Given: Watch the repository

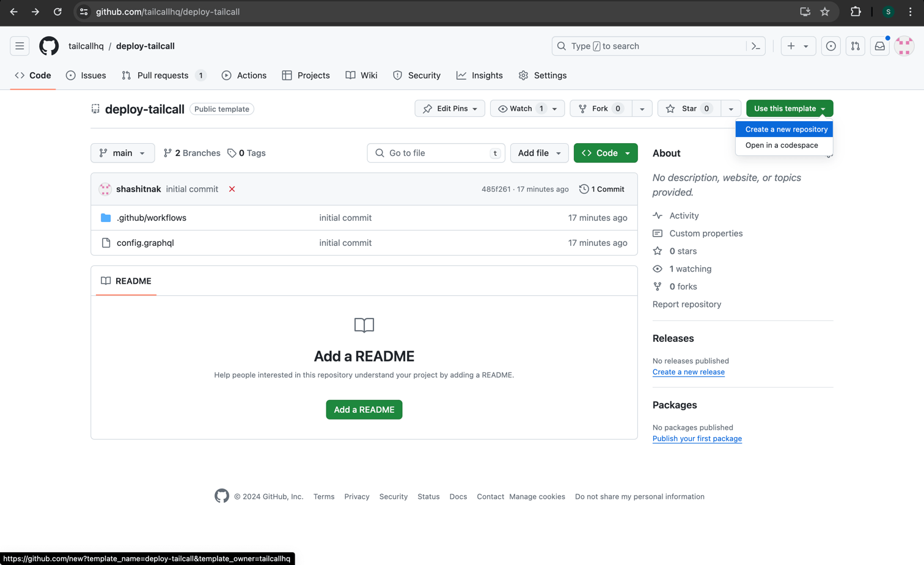Looking at the screenshot, I should click(x=520, y=108).
